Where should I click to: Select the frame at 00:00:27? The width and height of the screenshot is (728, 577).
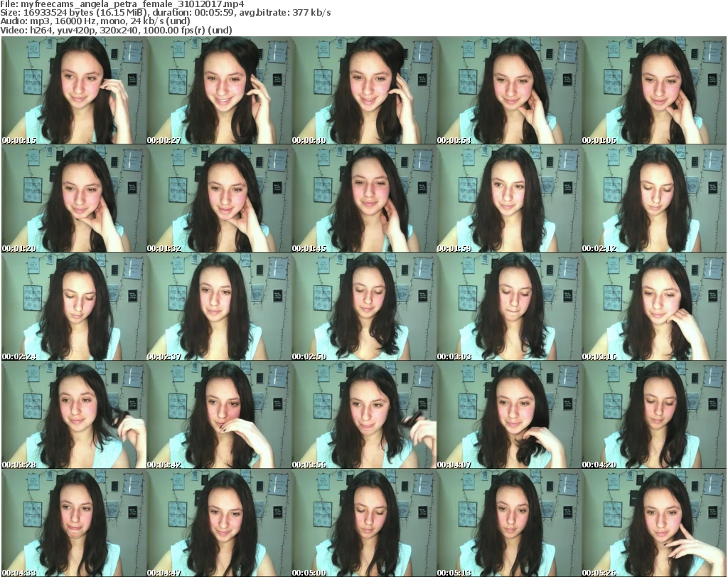(219, 90)
